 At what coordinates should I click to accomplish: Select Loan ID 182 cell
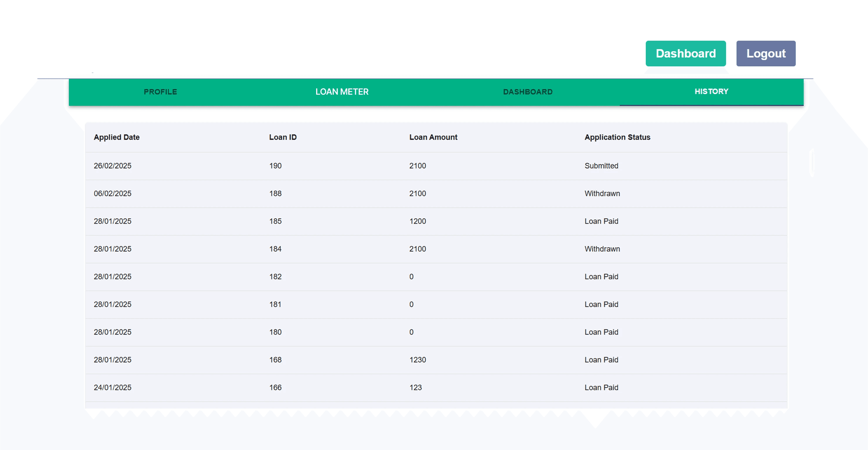coord(275,277)
